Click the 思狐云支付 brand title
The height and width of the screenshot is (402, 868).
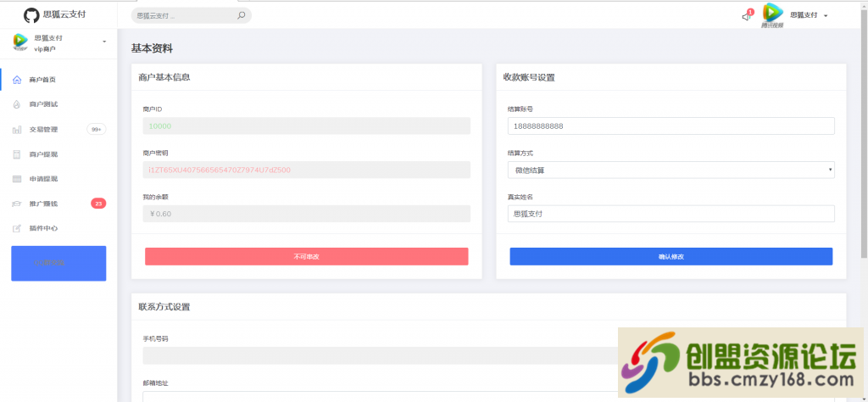point(64,15)
